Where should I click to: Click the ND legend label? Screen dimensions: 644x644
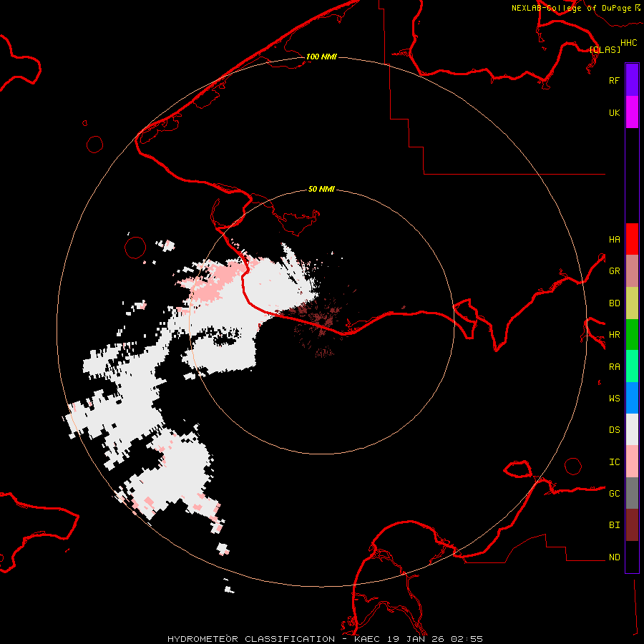point(614,557)
